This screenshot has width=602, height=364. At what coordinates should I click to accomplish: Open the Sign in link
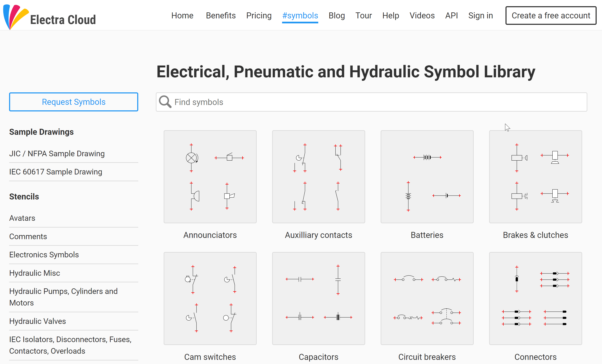[480, 15]
